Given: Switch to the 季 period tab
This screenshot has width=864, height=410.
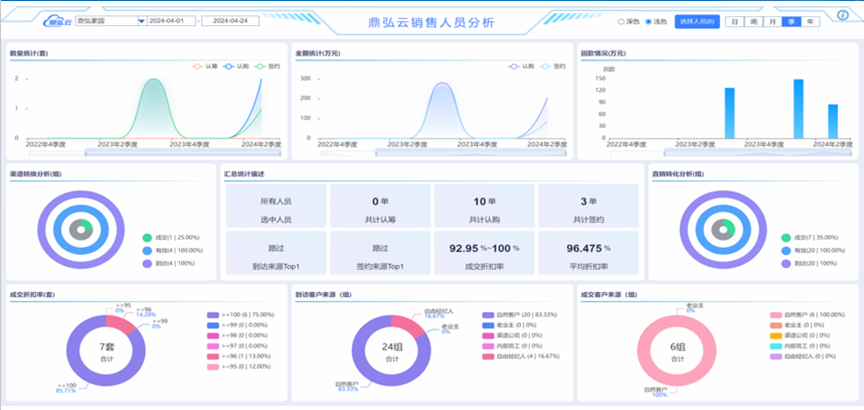Looking at the screenshot, I should tap(791, 21).
